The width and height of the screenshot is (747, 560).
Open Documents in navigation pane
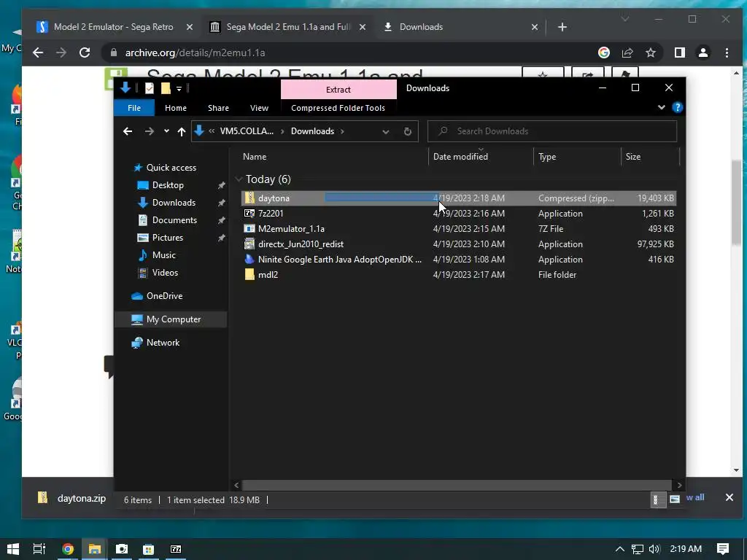pos(174,220)
